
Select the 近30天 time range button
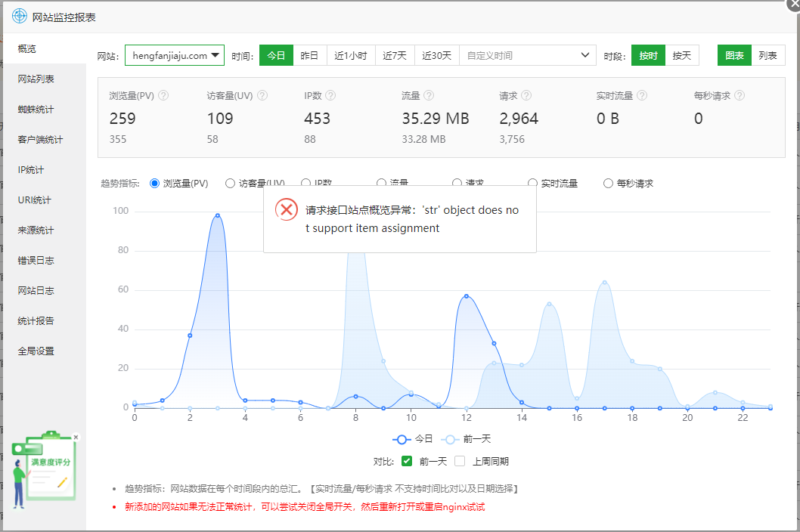tap(437, 55)
